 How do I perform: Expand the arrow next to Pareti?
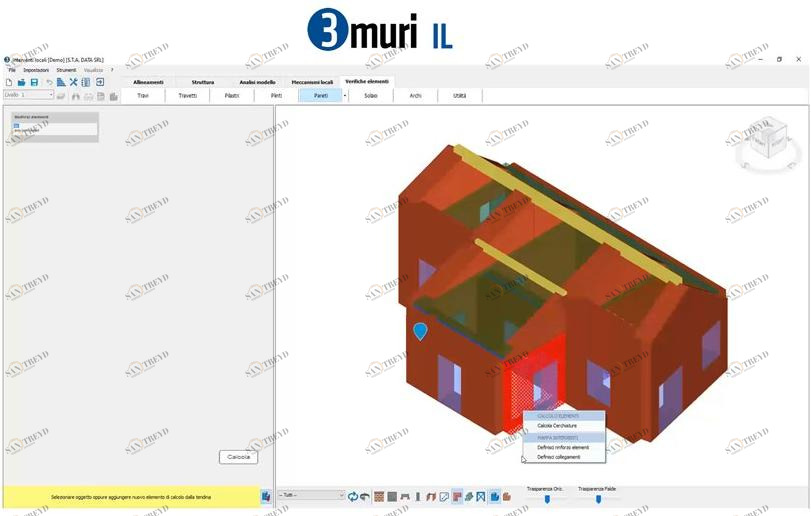coord(345,96)
